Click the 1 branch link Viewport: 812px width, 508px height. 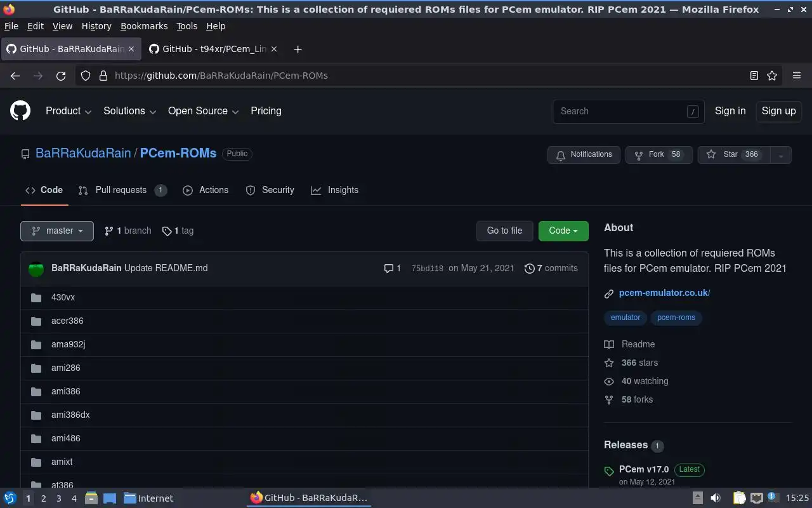pos(128,231)
